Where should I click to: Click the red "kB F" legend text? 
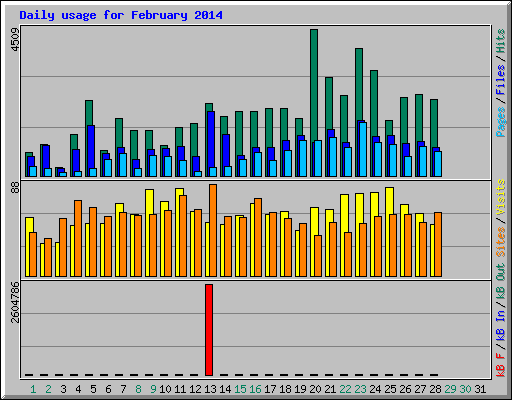(501, 364)
